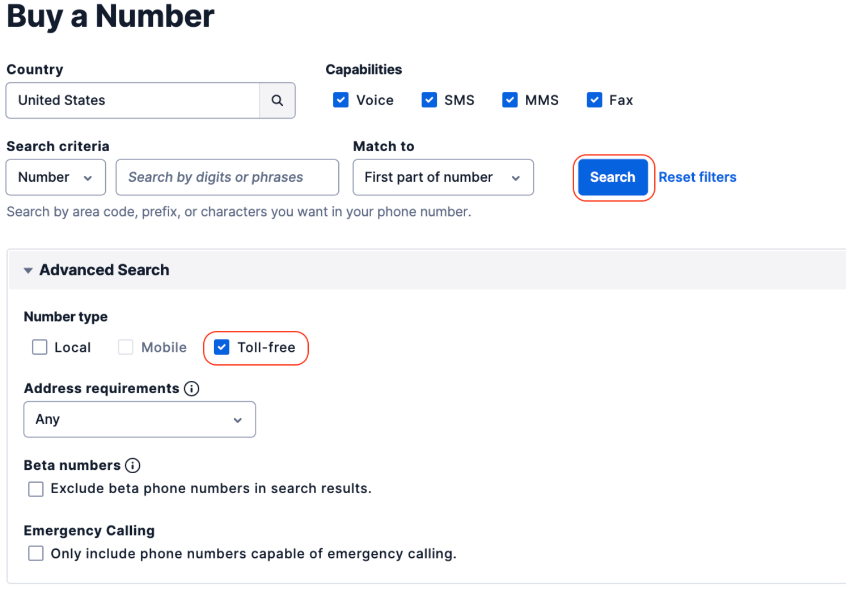Uncheck the SMS capability checkbox

(x=429, y=100)
